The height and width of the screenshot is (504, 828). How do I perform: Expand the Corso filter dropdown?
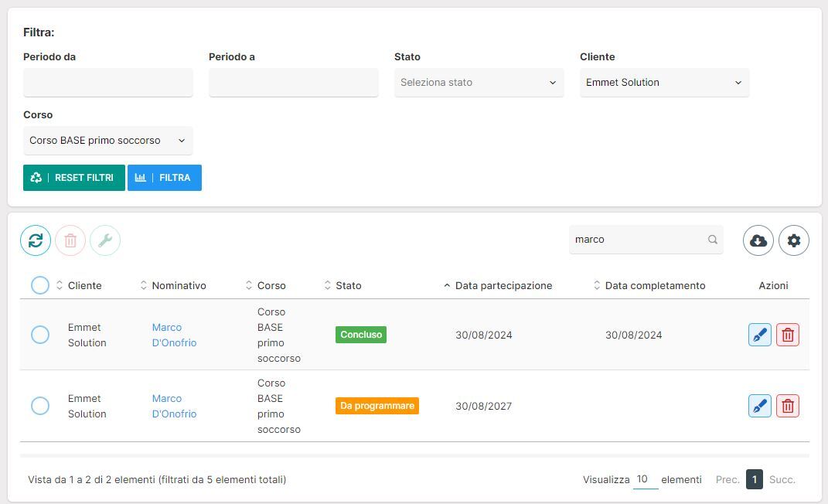pyautogui.click(x=107, y=141)
